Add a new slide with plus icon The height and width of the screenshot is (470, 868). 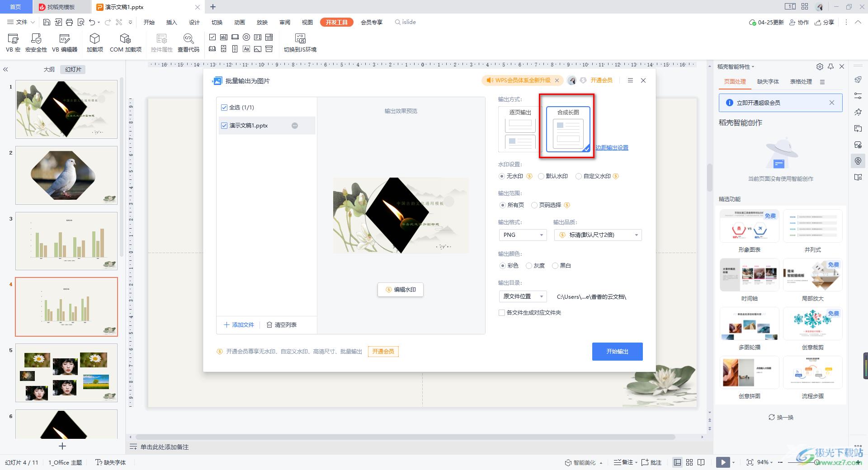coord(62,446)
